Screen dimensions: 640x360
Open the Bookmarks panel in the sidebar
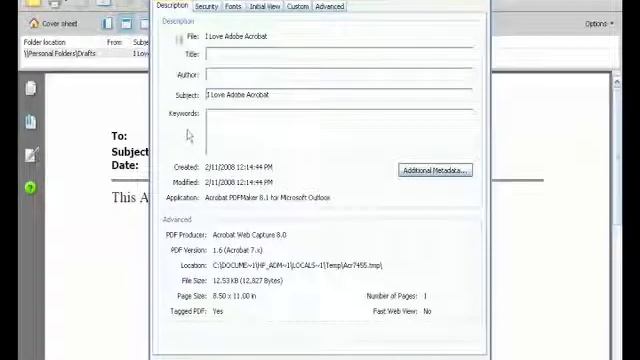(x=31, y=122)
